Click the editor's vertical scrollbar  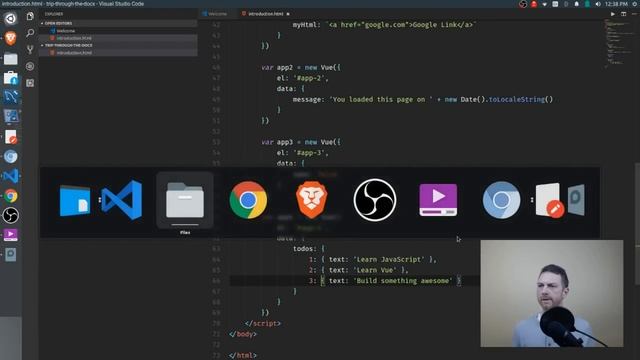pyautogui.click(x=637, y=224)
